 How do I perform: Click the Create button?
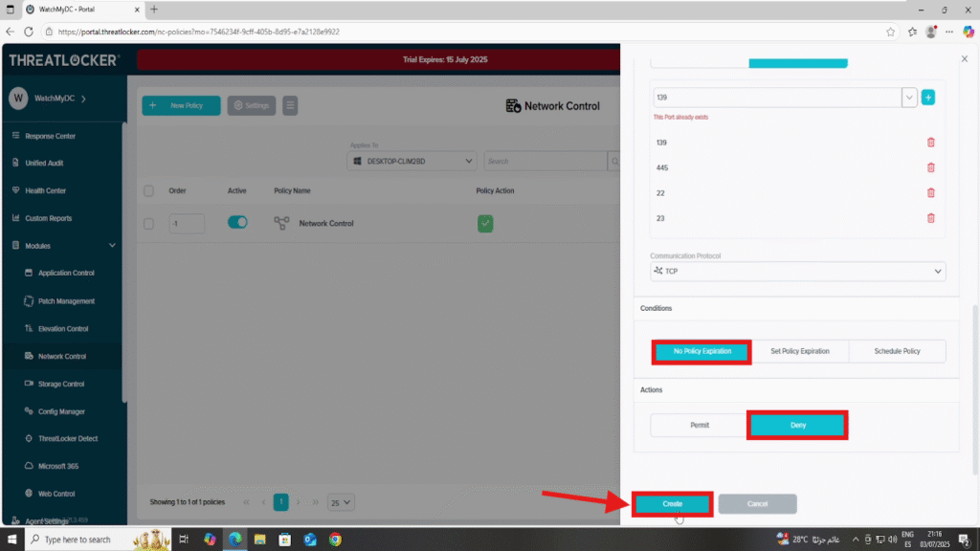(x=673, y=503)
